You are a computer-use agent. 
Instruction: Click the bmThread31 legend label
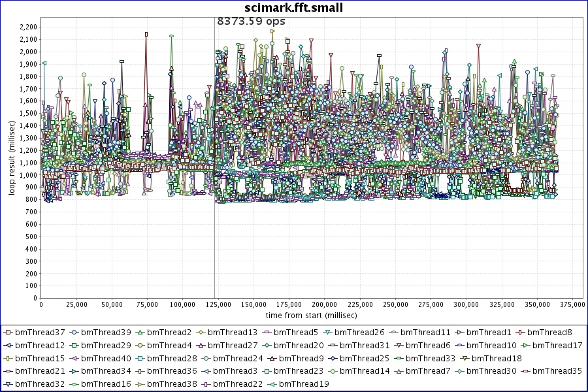pos(366,345)
